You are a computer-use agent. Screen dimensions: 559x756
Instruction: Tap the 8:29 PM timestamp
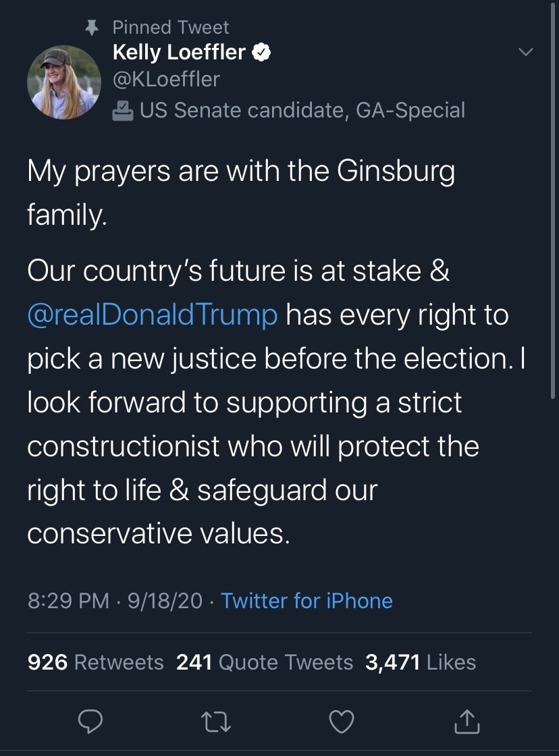click(68, 601)
